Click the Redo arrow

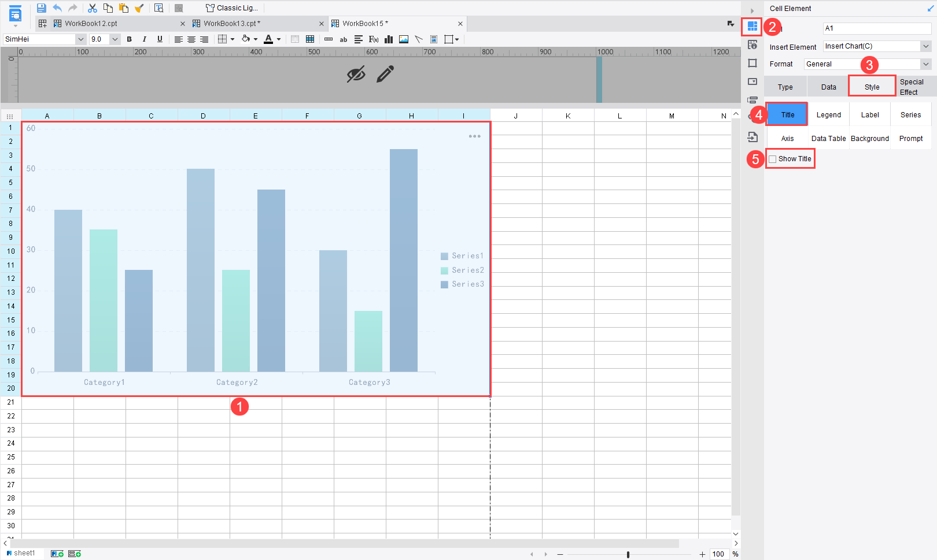72,8
